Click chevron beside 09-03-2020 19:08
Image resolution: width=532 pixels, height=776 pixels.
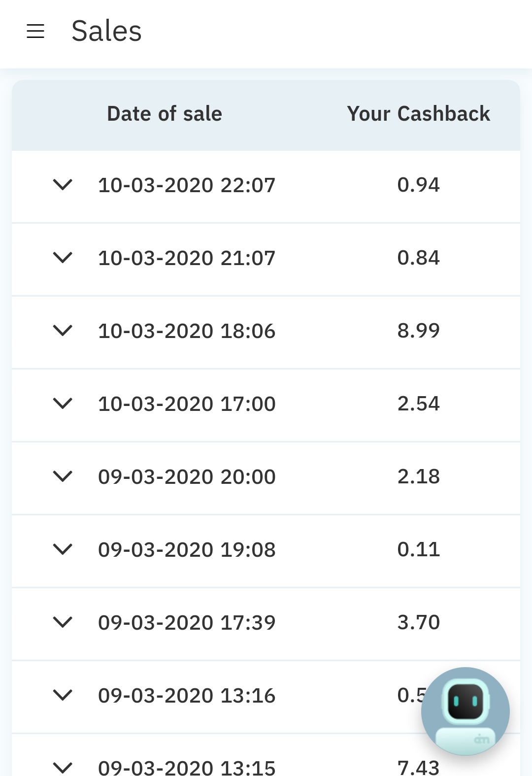[63, 549]
